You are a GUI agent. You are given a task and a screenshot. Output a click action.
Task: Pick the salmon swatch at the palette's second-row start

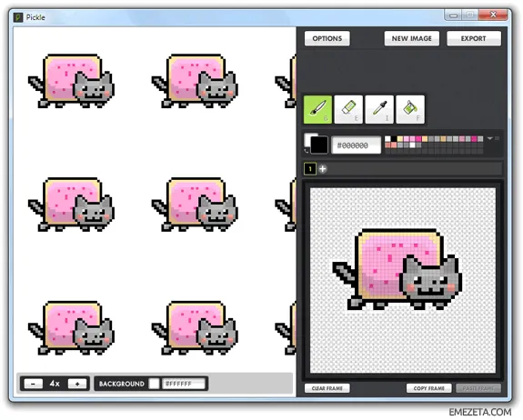click(x=387, y=145)
